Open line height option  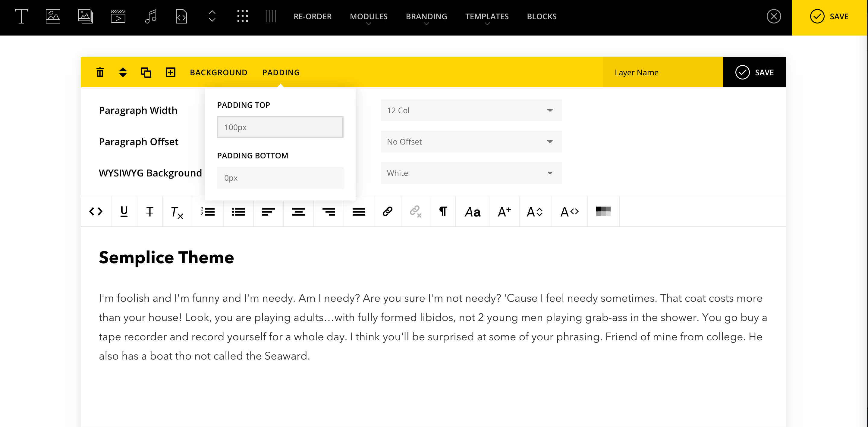pyautogui.click(x=535, y=211)
